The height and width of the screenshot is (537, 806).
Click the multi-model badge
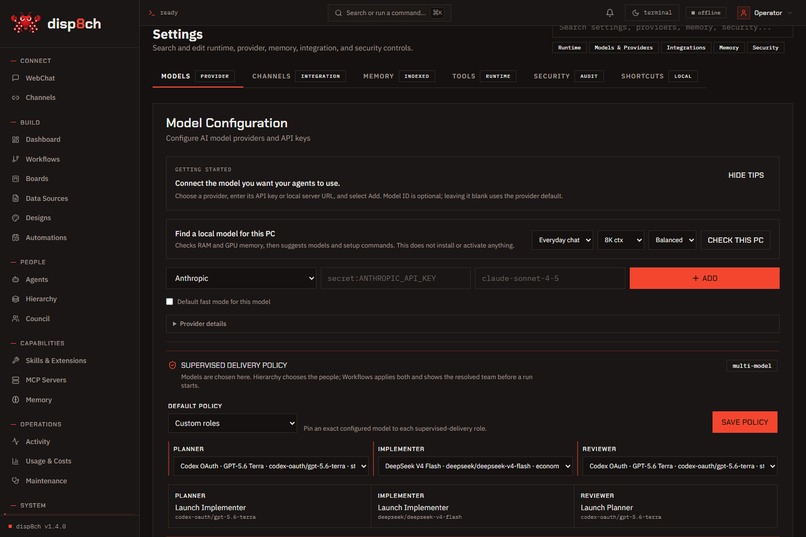752,366
